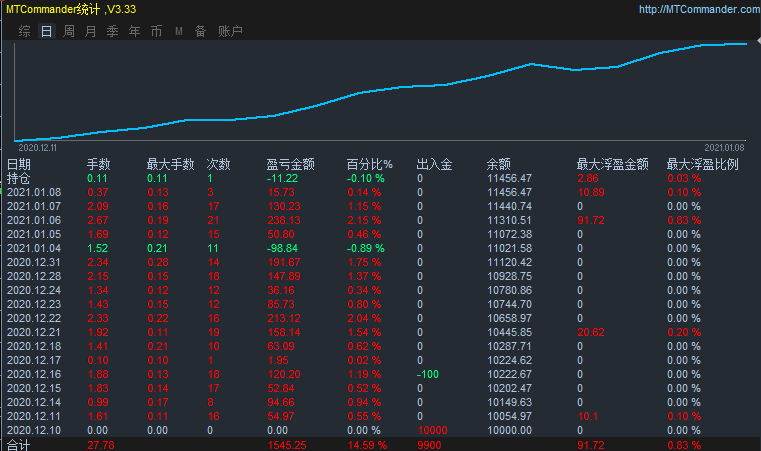This screenshot has width=761, height=451.
Task: Click the 2021.01.08 chart end date
Action: (x=724, y=148)
